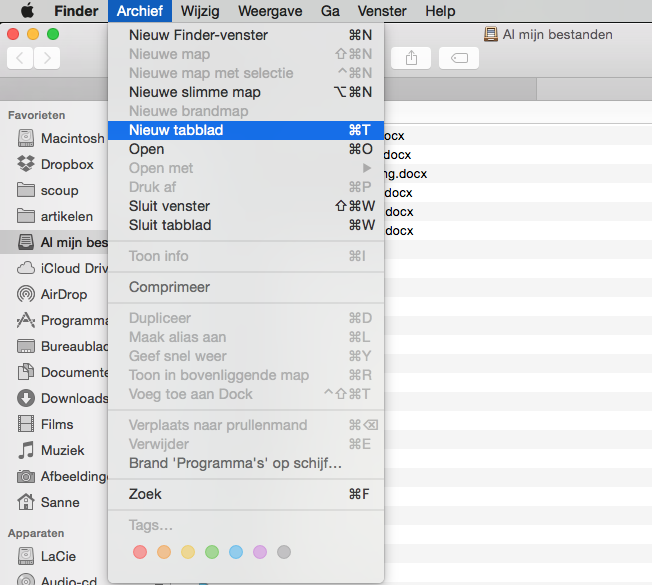Open the Help menu
652x585 pixels.
440,11
